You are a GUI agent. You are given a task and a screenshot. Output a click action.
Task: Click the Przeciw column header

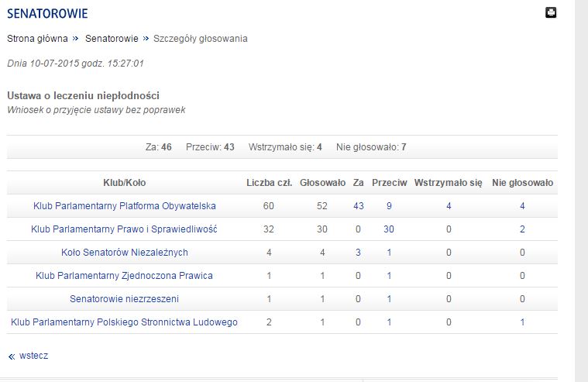[389, 183]
